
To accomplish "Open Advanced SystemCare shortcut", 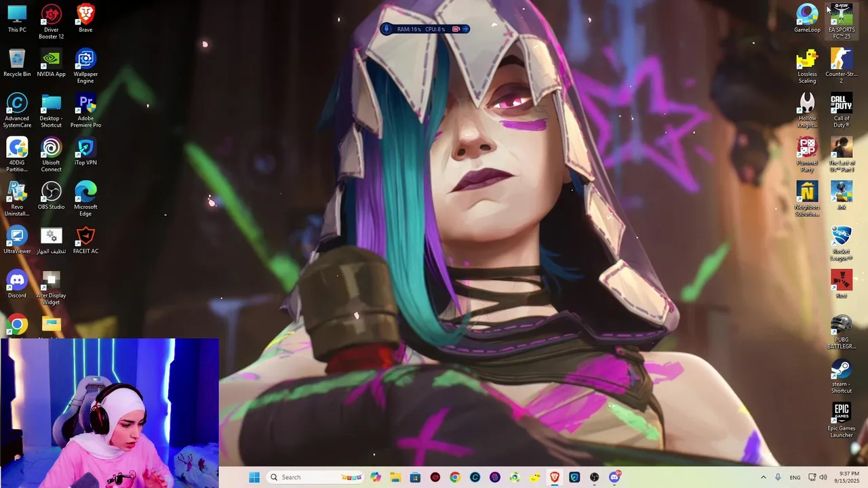I will tap(17, 110).
